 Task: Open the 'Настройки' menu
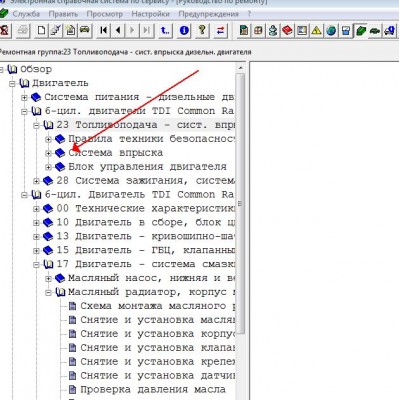pyautogui.click(x=150, y=14)
